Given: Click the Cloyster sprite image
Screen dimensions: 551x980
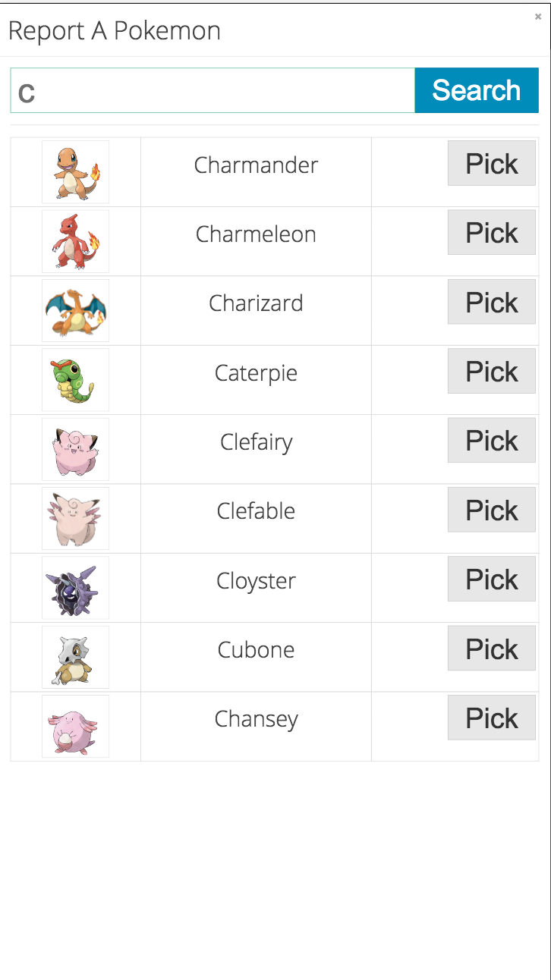Looking at the screenshot, I should click(75, 587).
